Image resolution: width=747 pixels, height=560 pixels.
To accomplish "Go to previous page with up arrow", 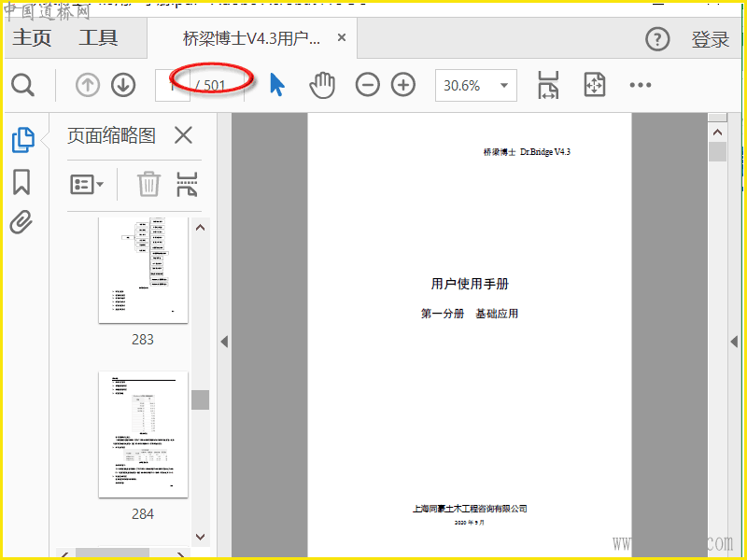I will click(x=88, y=85).
